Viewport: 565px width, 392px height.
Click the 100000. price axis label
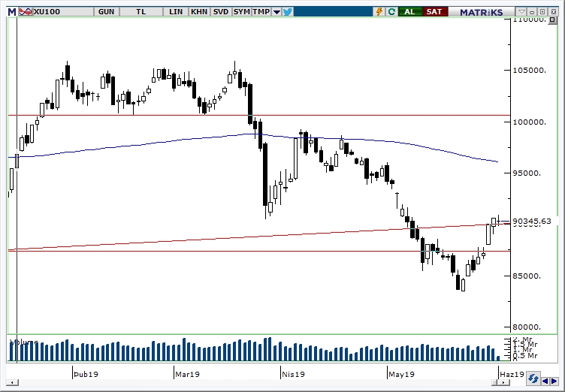(530, 122)
